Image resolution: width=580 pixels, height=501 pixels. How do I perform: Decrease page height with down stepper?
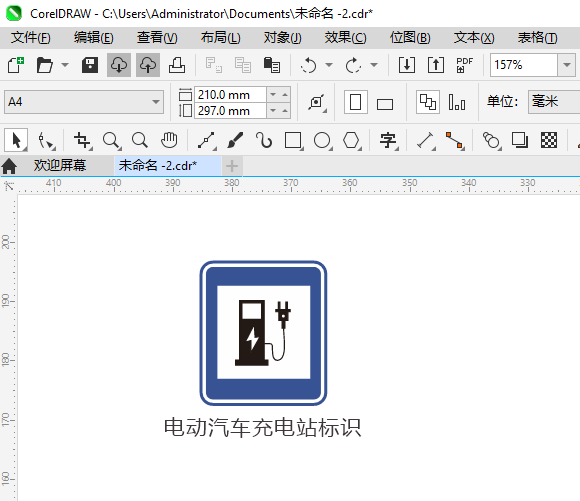click(273, 111)
